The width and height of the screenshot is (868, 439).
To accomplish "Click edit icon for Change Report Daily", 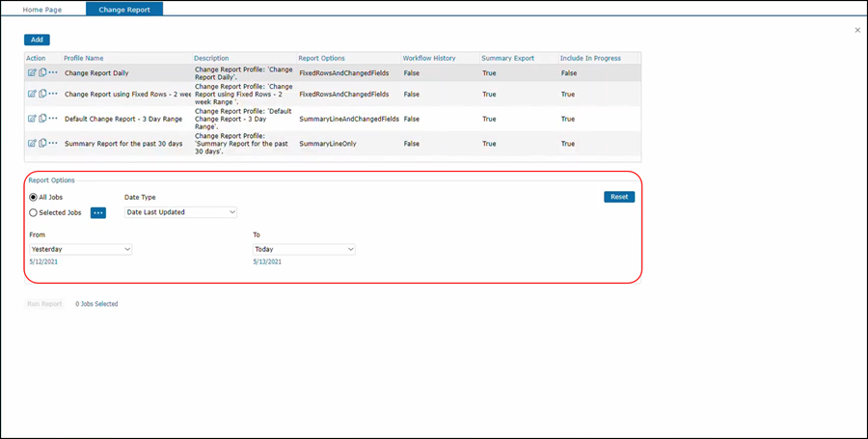I will point(32,72).
